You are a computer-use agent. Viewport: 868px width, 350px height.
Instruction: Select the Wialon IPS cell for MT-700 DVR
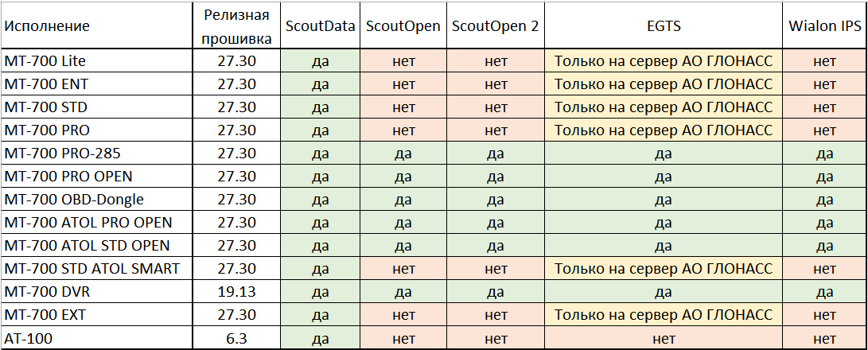tap(825, 291)
